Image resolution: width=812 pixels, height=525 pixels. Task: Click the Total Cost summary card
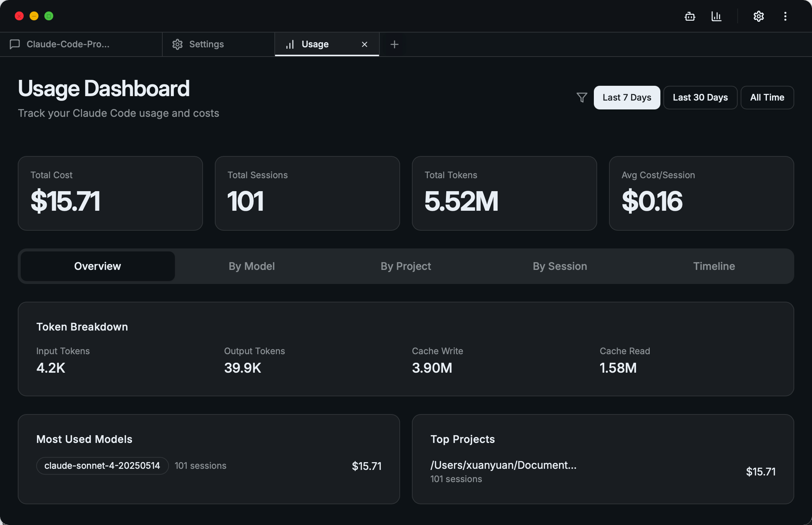pyautogui.click(x=110, y=193)
